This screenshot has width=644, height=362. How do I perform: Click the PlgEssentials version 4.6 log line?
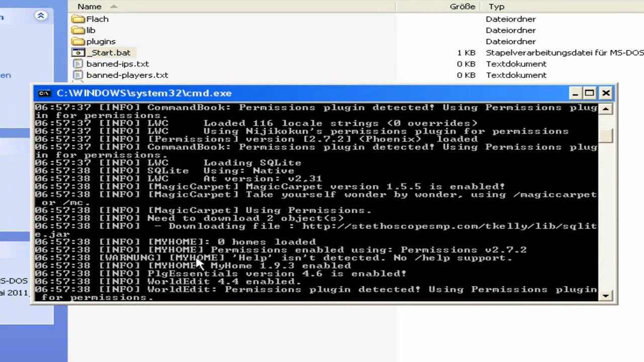[x=220, y=274]
